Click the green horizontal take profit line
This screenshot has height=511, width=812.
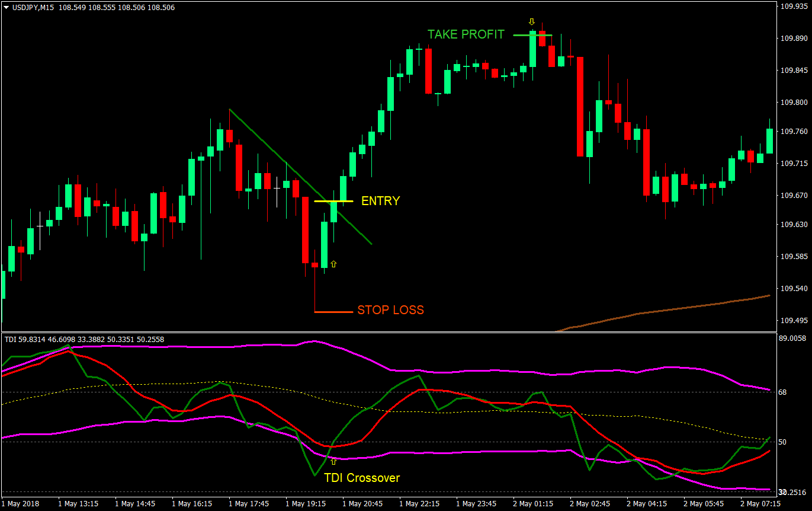tap(532, 35)
